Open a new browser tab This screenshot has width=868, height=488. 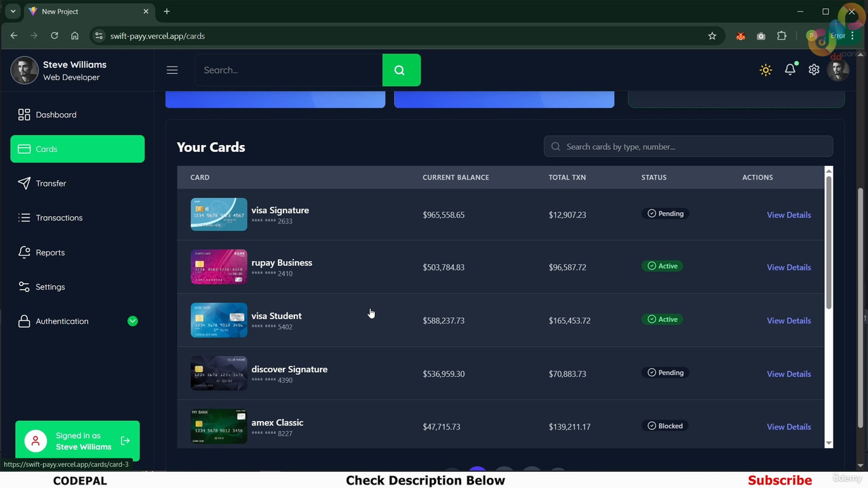(167, 12)
